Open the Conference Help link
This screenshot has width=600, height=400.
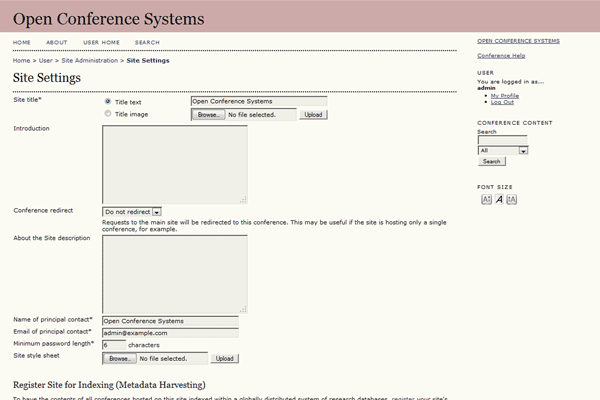coord(501,55)
